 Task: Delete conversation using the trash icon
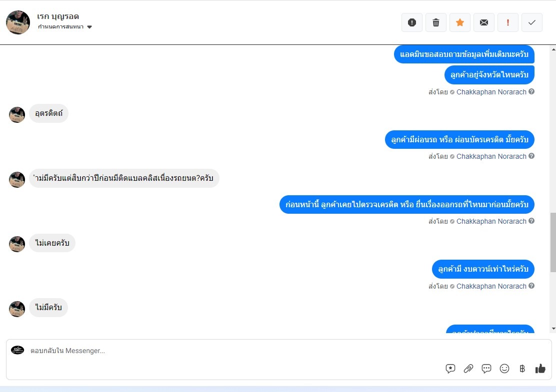(x=436, y=22)
